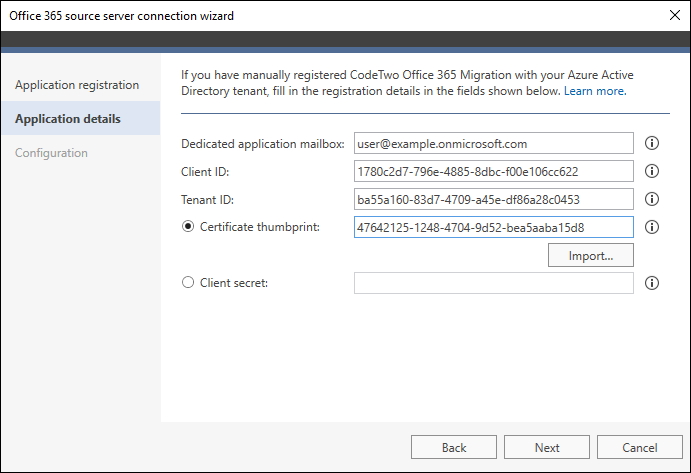The image size is (691, 473).
Task: Go to the previous page with Back
Action: coord(454,447)
